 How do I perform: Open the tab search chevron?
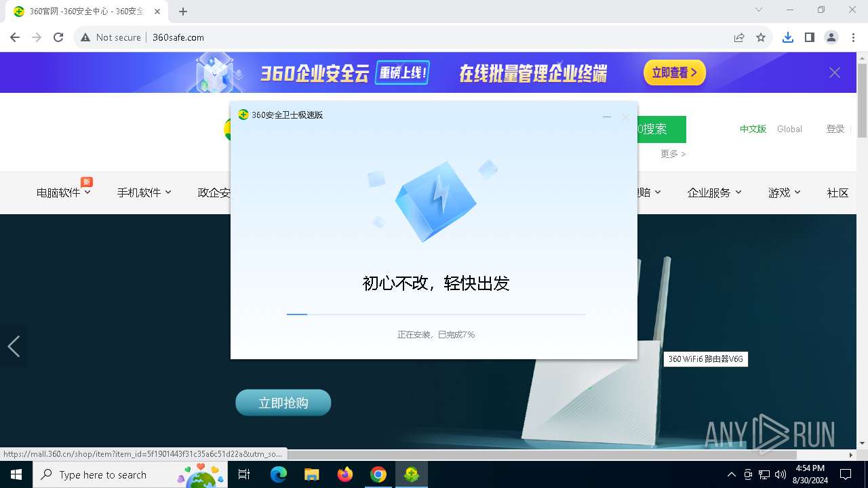[x=759, y=9]
